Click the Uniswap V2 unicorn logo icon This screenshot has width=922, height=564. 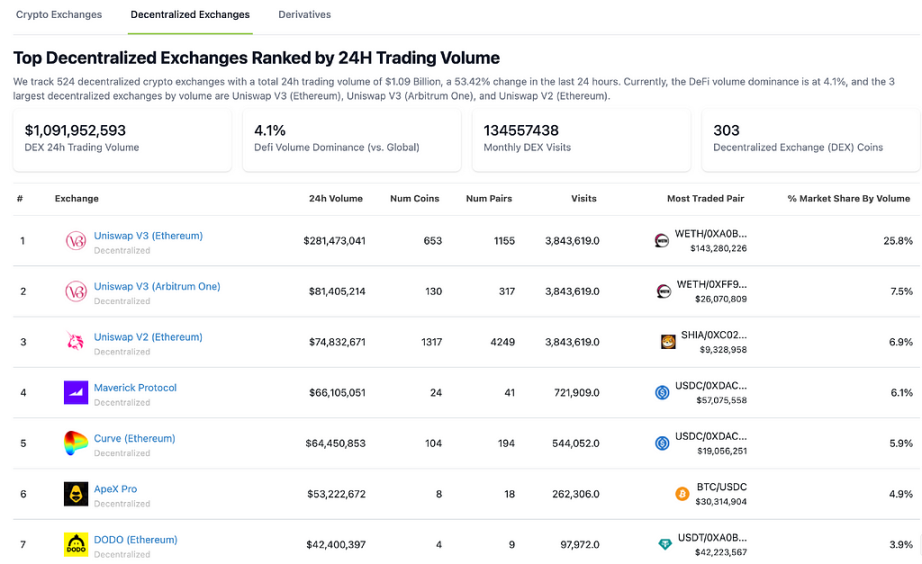pyautogui.click(x=75, y=342)
